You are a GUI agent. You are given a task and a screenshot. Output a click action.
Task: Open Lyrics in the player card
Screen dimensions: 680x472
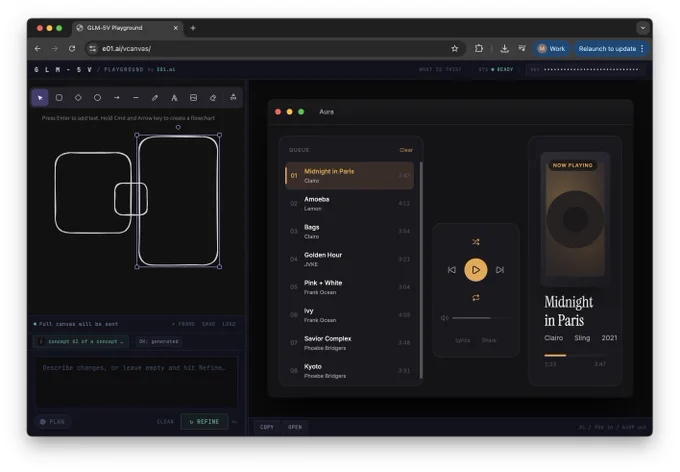tap(463, 340)
